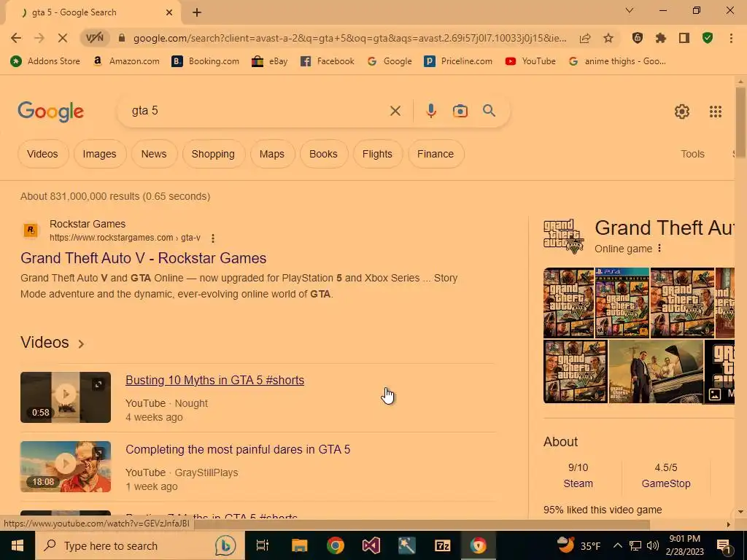Open the Priceline.com bookmark

tap(458, 61)
